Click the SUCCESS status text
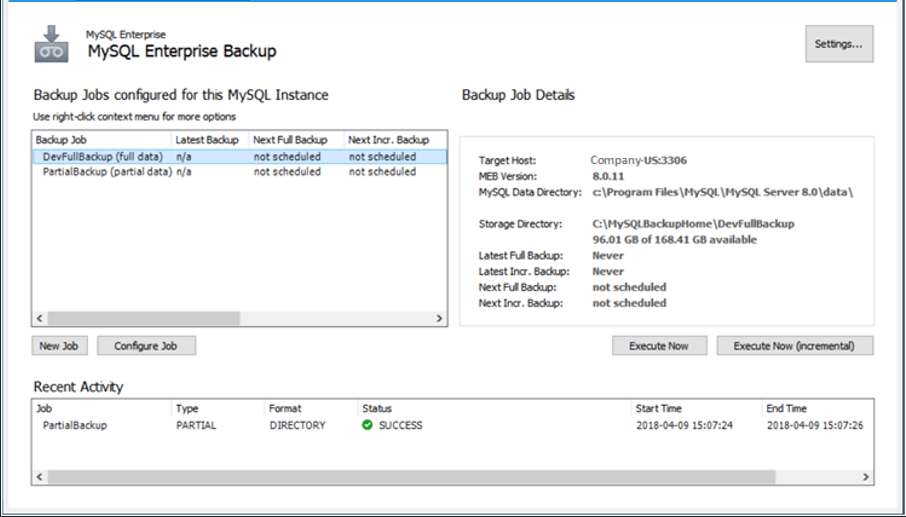This screenshot has width=906, height=517. point(400,425)
